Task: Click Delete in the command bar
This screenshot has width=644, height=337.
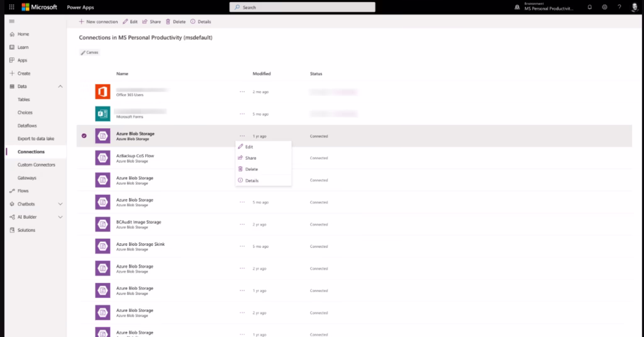Action: [x=176, y=22]
